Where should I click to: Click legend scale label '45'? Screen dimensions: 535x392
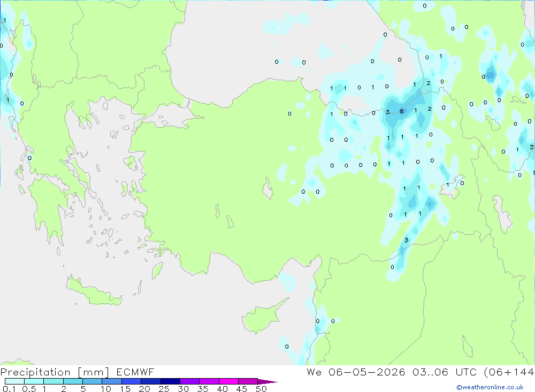(242, 389)
